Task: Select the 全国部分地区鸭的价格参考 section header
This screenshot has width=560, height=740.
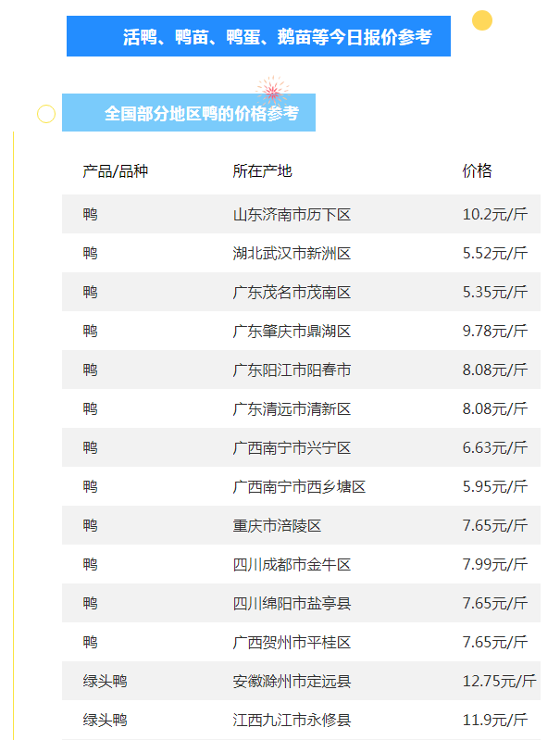Action: [x=189, y=114]
